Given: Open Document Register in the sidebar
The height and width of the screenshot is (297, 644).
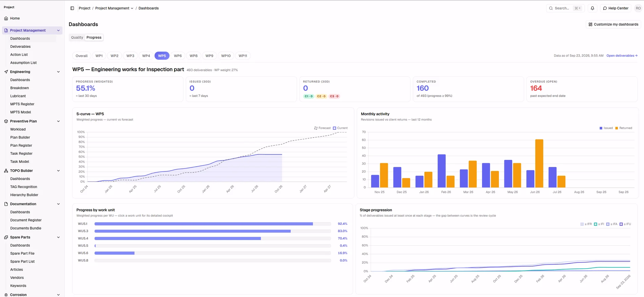Looking at the screenshot, I should [26, 220].
